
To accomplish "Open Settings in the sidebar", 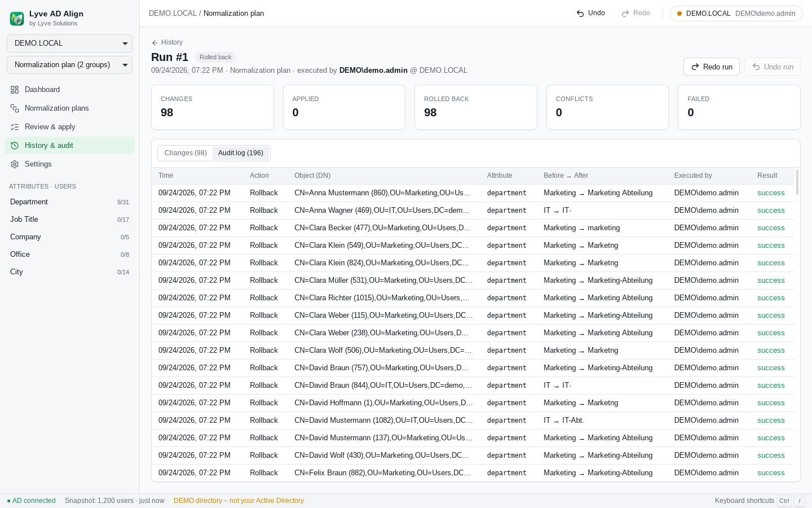I will tap(69, 164).
